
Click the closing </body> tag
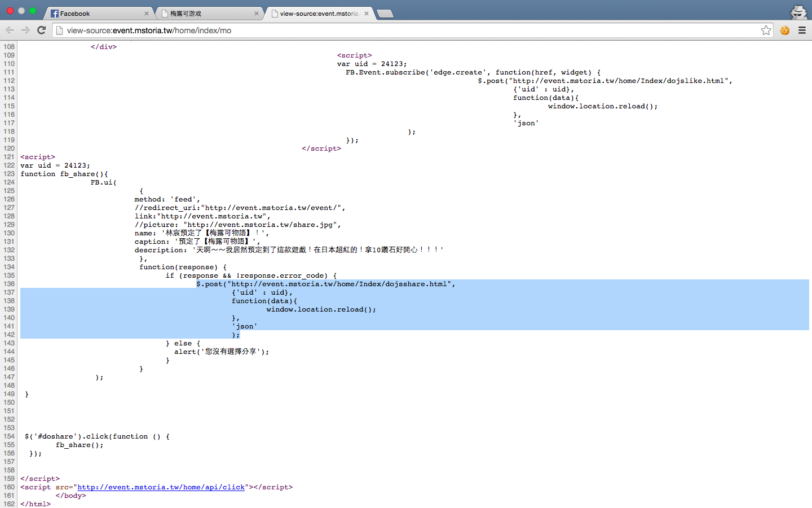click(71, 496)
